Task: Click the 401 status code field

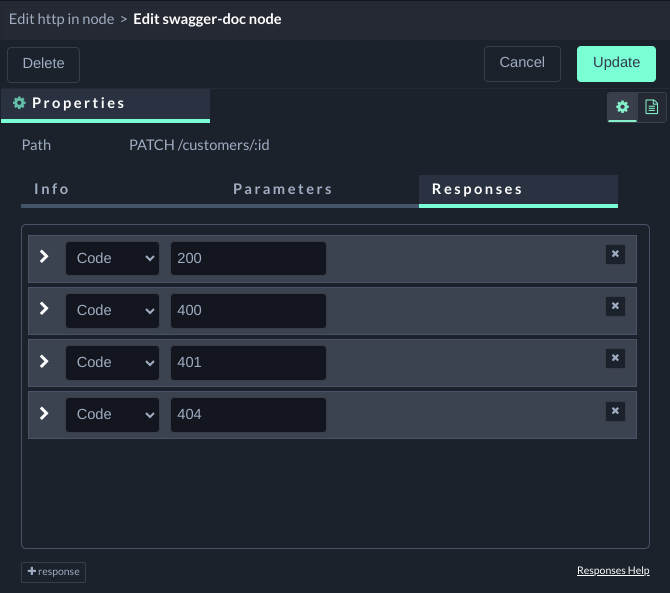Action: click(x=248, y=362)
